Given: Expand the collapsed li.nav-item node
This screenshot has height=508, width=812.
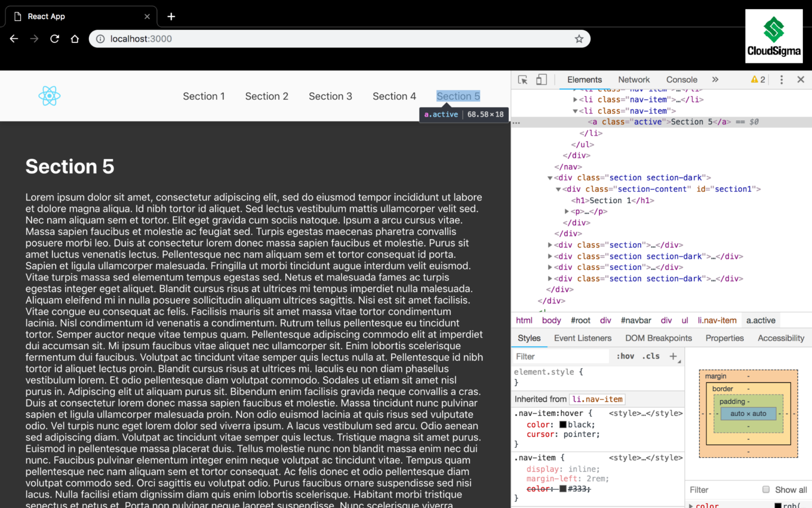Looking at the screenshot, I should pyautogui.click(x=575, y=99).
